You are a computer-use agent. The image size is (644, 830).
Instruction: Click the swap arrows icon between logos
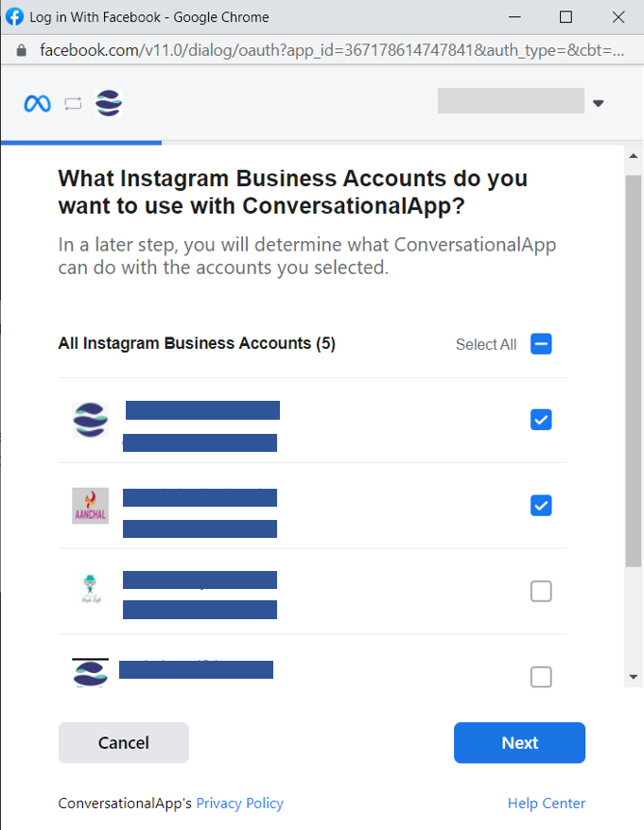(74, 104)
